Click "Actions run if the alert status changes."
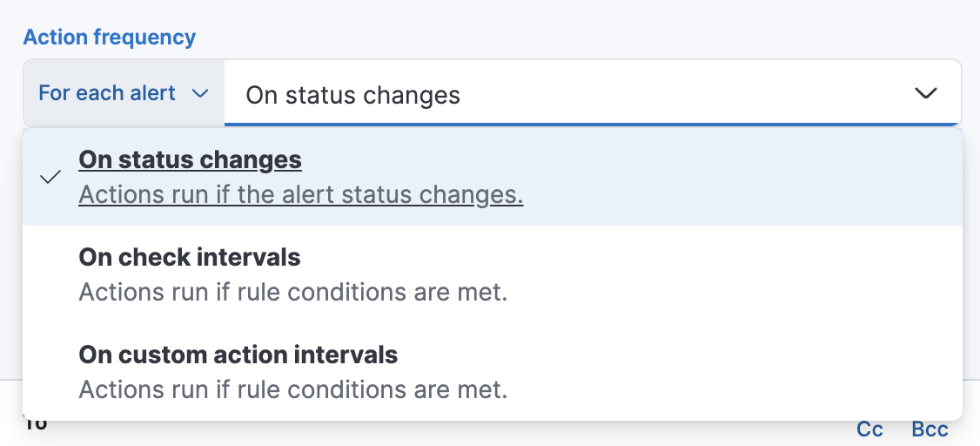980x446 pixels. click(x=300, y=194)
